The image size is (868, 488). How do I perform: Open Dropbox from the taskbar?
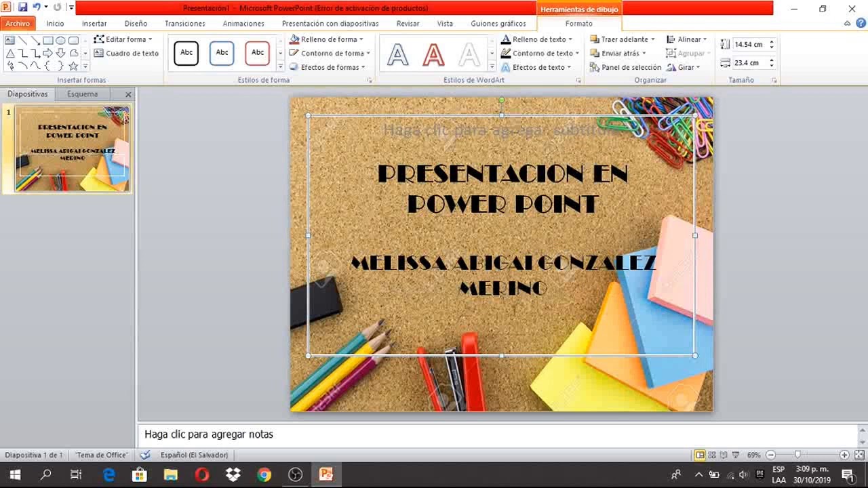(233, 474)
